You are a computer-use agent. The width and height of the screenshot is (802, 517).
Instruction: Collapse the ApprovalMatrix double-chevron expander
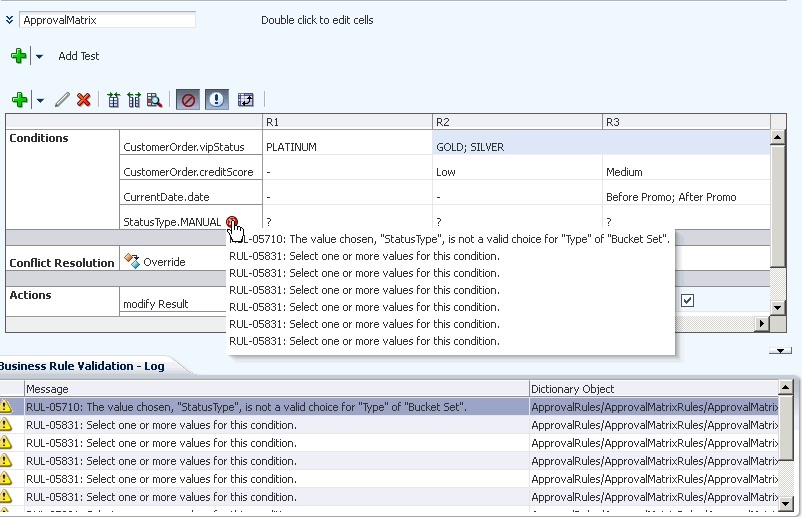[9, 20]
